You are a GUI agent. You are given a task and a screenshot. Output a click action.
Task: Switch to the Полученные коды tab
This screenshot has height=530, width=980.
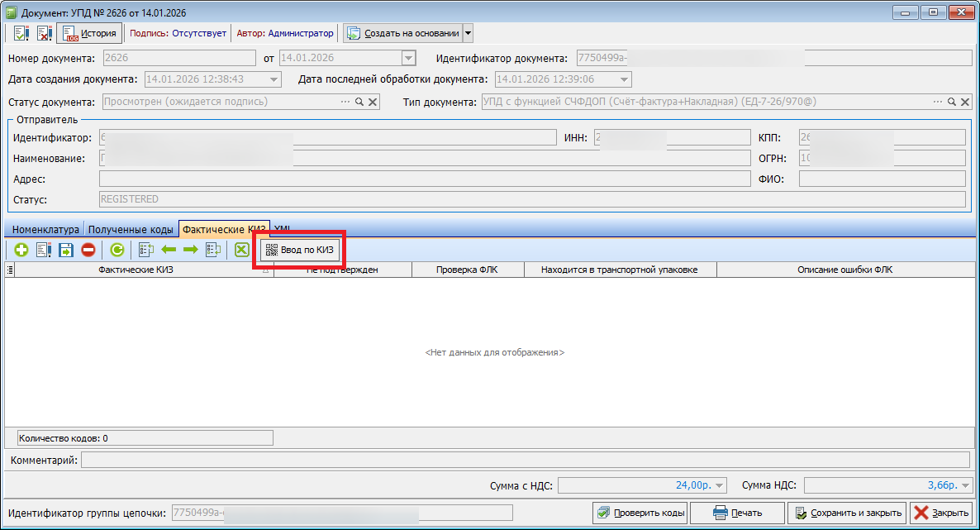pyautogui.click(x=131, y=229)
